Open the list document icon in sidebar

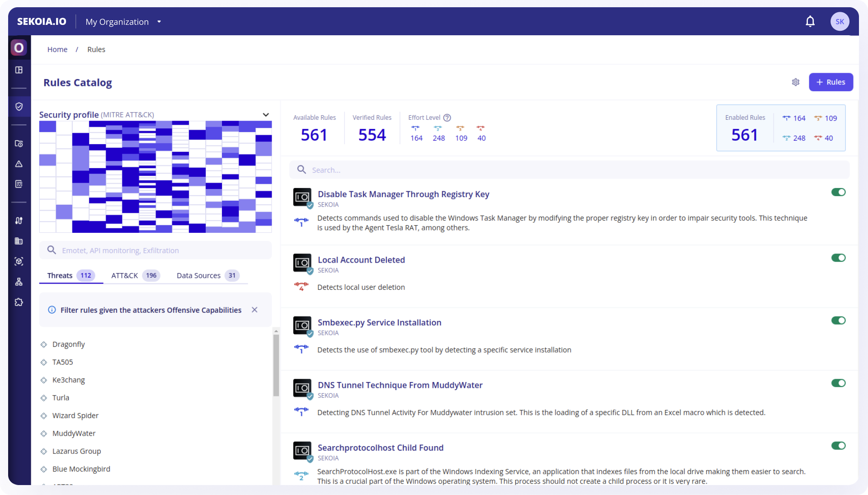pyautogui.click(x=19, y=184)
